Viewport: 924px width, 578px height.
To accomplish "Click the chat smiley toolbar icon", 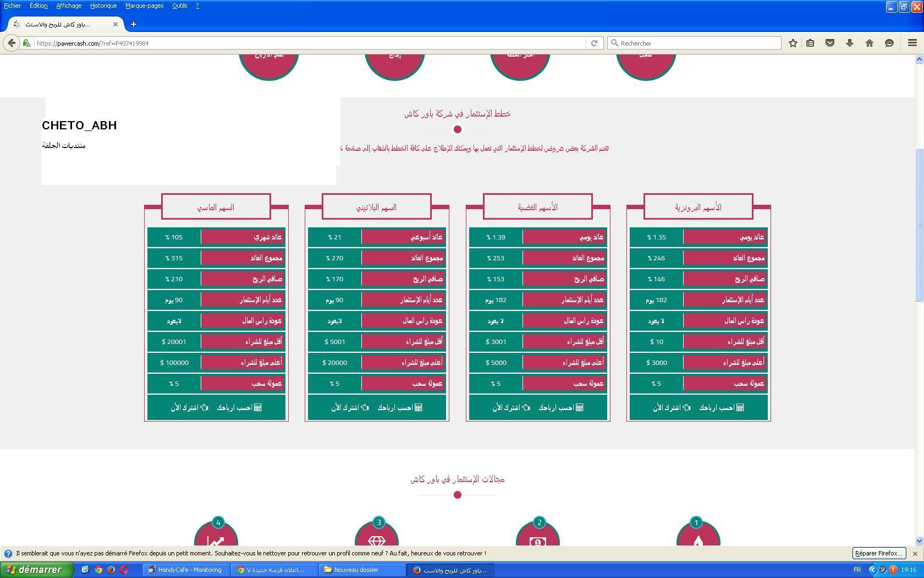I will coord(889,43).
